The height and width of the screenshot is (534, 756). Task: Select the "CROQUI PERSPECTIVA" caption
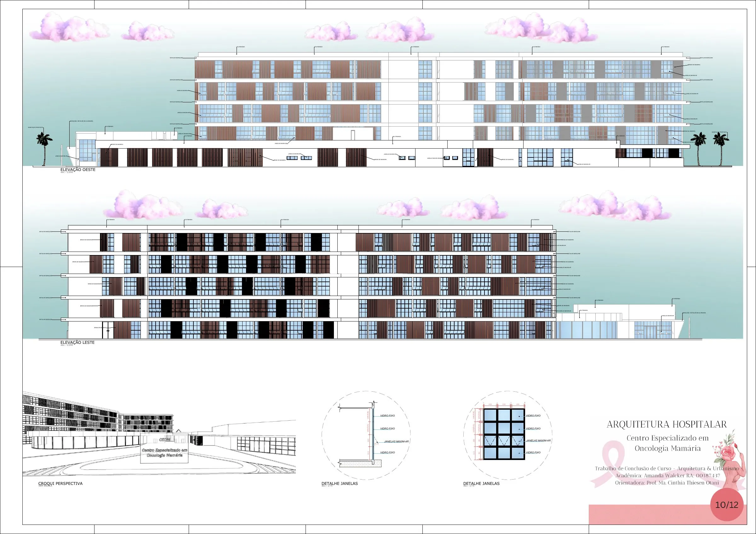coord(60,484)
